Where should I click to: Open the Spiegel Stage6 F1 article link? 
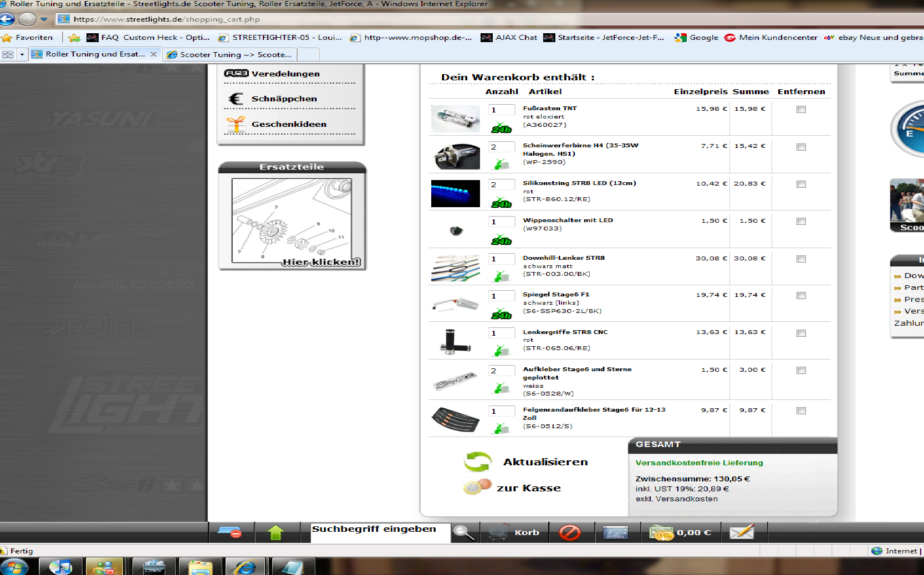[x=556, y=295]
